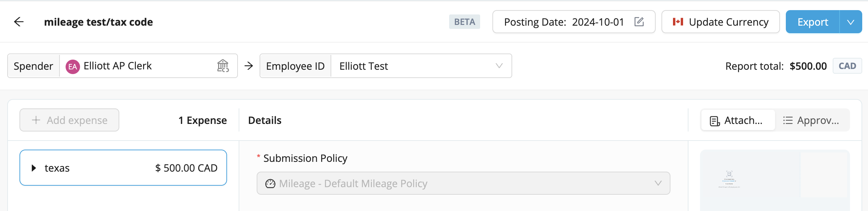Screen dimensions: 868x211
Task: Click the plus icon in Add expense
Action: 36,120
